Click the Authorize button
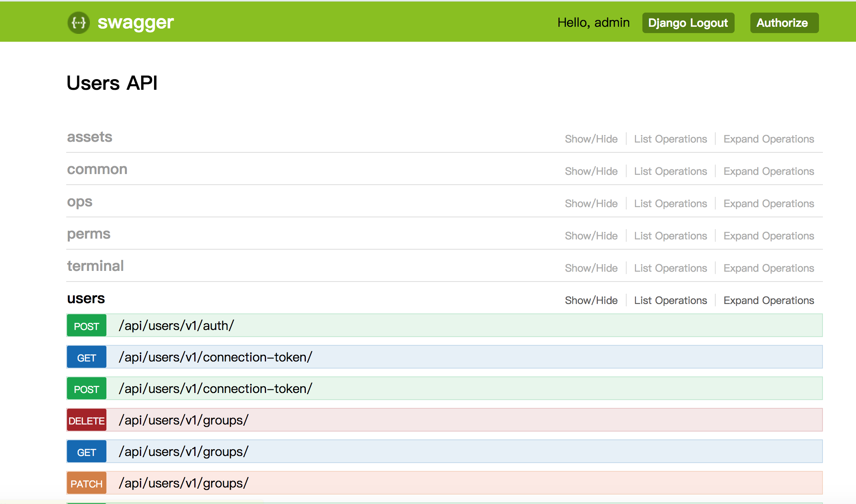 click(784, 23)
